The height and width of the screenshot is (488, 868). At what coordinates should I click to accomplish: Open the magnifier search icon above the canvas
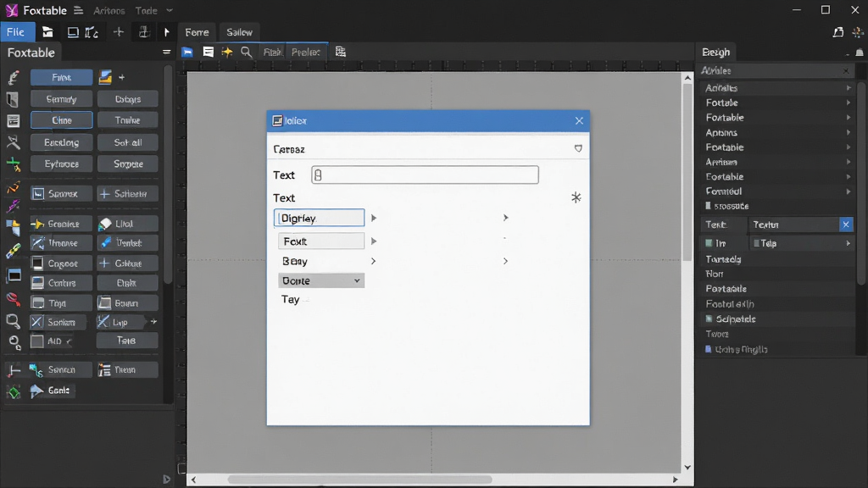[247, 52]
